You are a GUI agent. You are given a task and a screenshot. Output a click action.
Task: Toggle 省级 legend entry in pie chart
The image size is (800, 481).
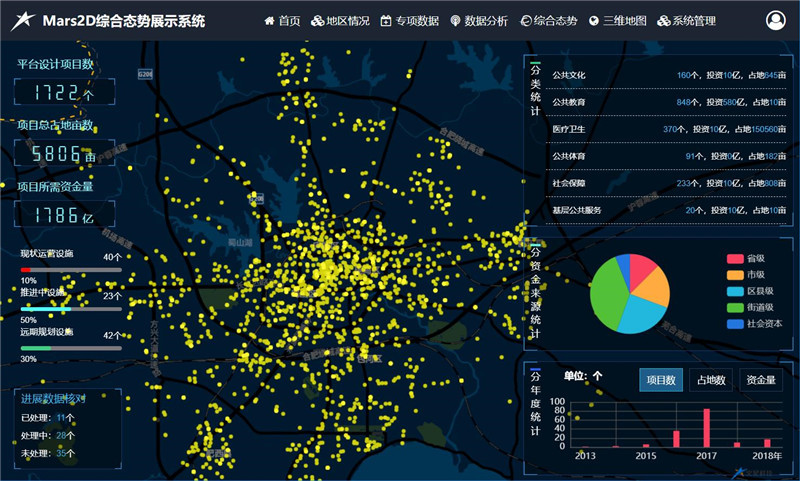(x=746, y=259)
